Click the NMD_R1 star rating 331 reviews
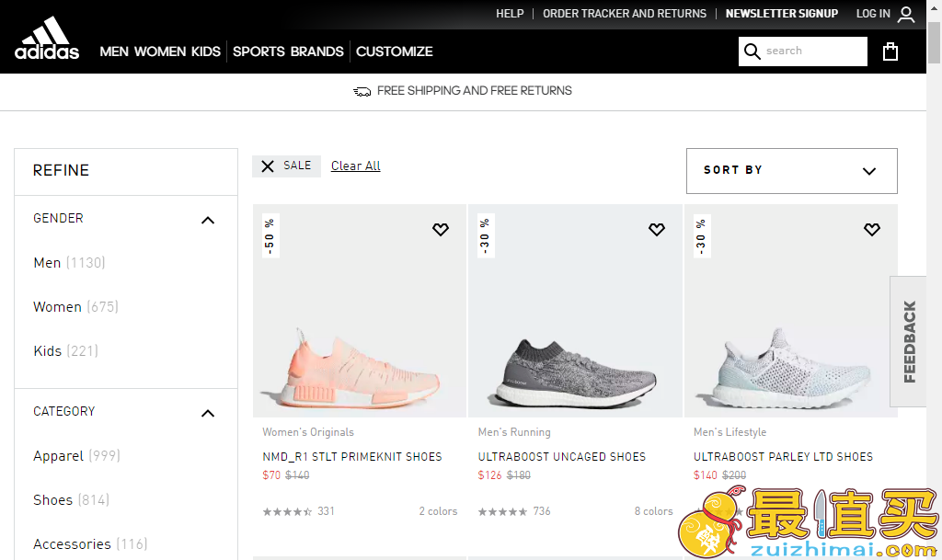The width and height of the screenshot is (942, 560). click(299, 511)
